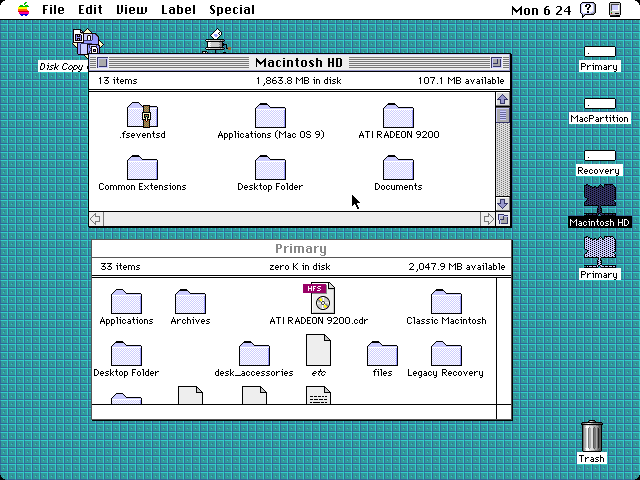Click 'zero K in disk' text
This screenshot has width=640, height=480.
(x=300, y=267)
